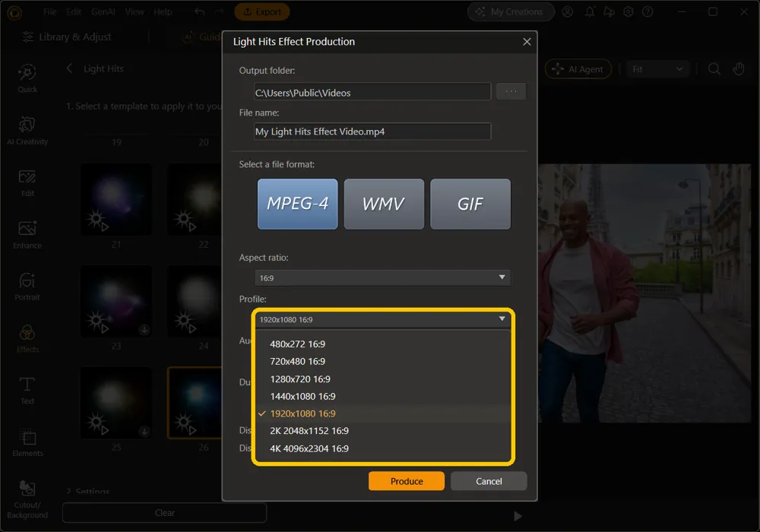Open the Aspect ratio 16:9 dropdown
Viewport: 760px width, 532px height.
pos(382,277)
